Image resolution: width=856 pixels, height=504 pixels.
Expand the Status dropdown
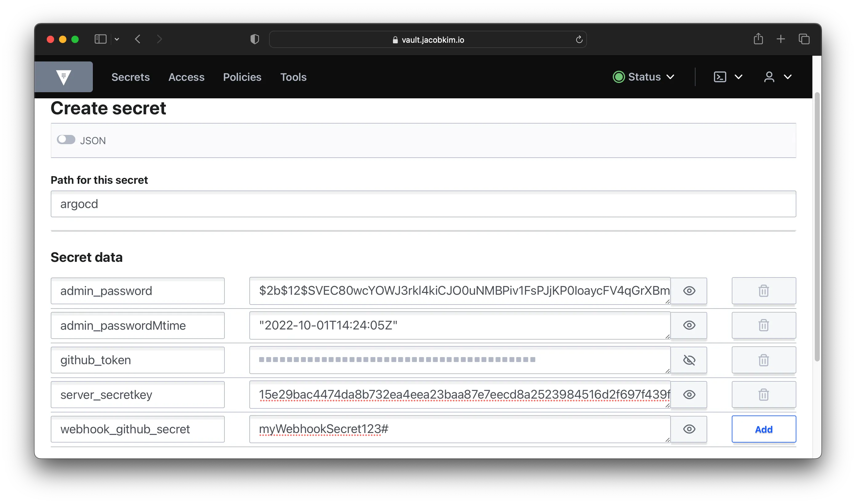670,77
